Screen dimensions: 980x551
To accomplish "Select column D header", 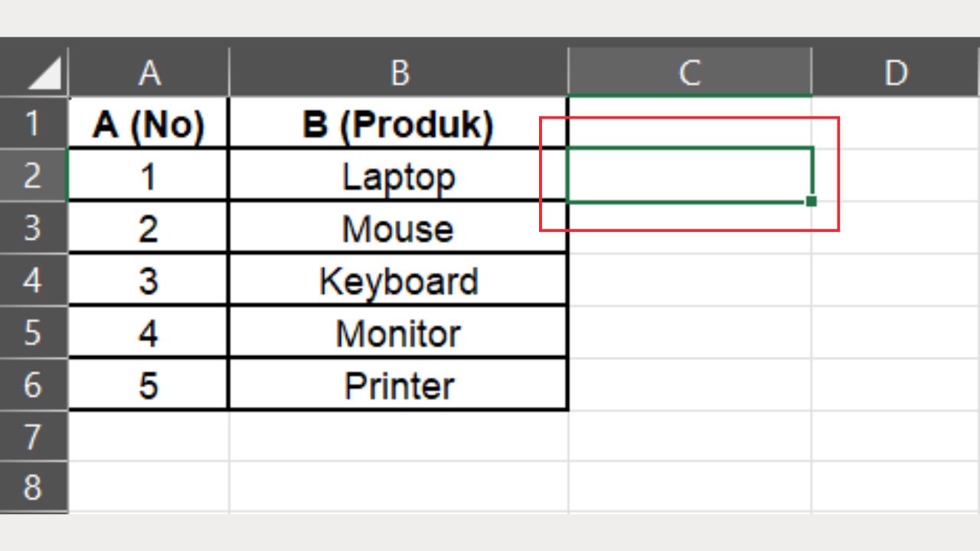I will tap(895, 73).
